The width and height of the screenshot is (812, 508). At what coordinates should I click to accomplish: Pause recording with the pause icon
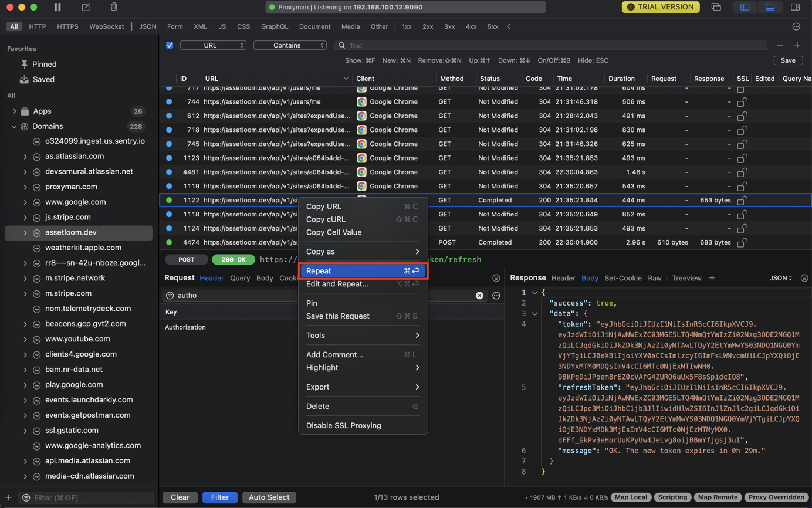(x=57, y=7)
